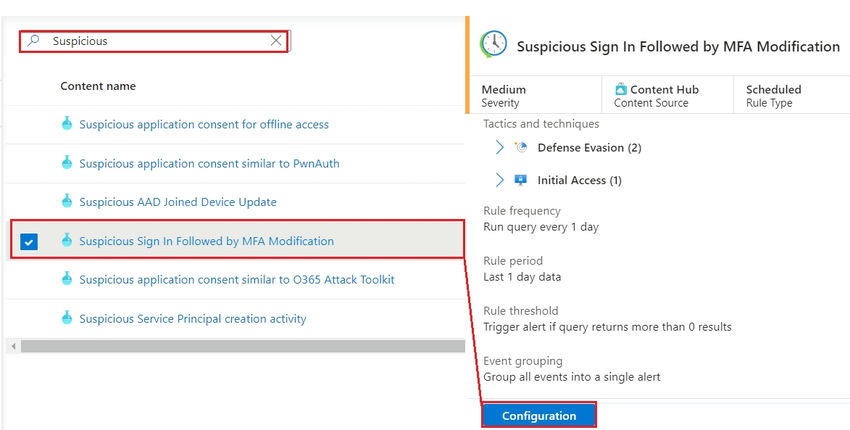The height and width of the screenshot is (430, 850).
Task: Uncheck the Suspicious Sign In MFA Modification checkbox
Action: (29, 241)
